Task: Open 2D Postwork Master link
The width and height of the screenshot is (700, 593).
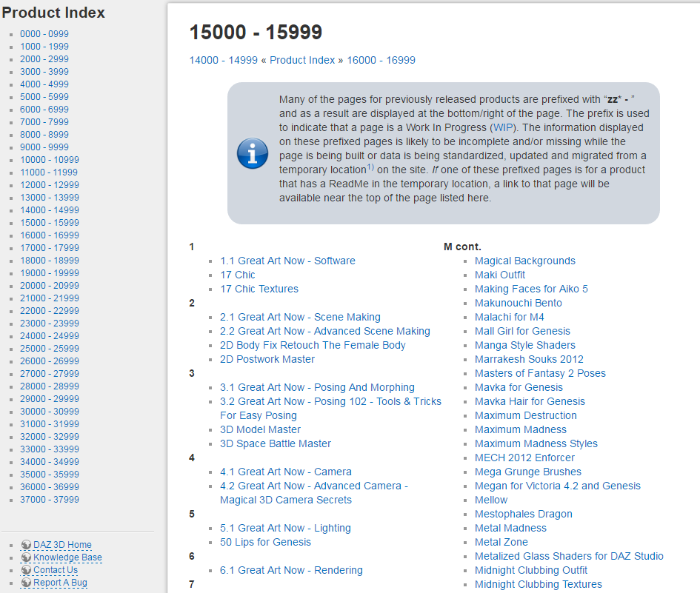Action: [x=267, y=359]
